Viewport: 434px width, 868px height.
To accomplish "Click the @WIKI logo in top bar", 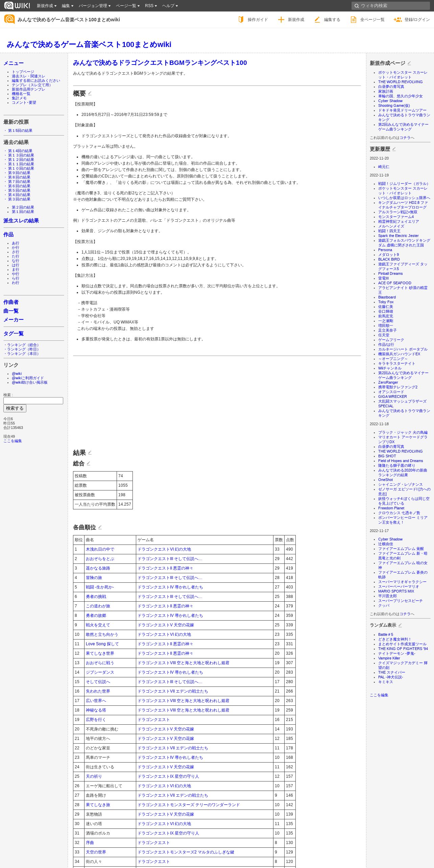I will click(x=17, y=5).
